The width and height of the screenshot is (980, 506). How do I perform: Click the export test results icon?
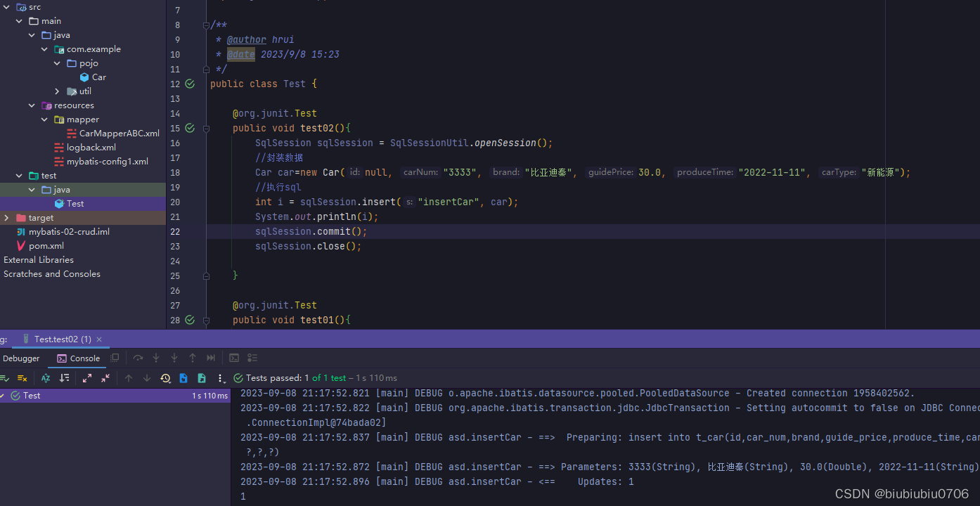point(202,378)
